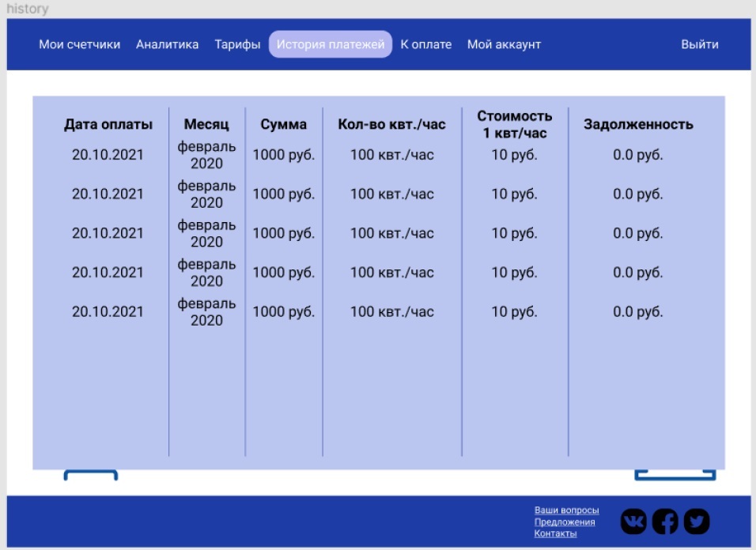Open the VK social media icon

click(x=633, y=522)
